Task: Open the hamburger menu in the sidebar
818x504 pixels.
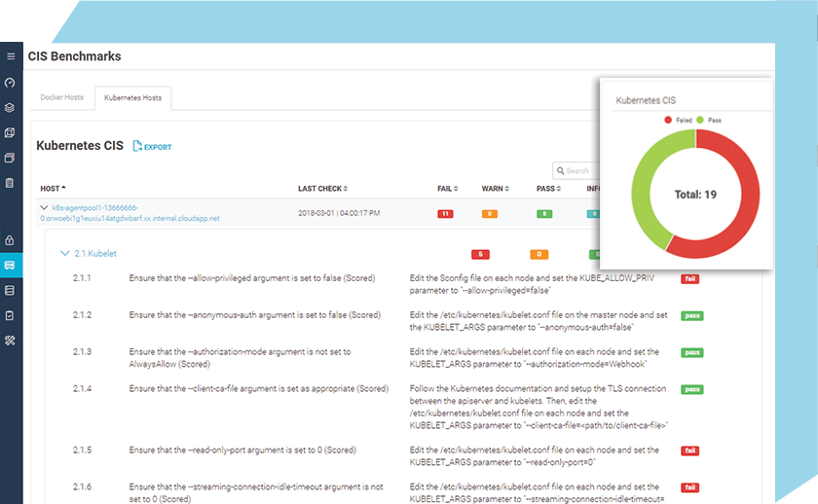Action: point(11,56)
